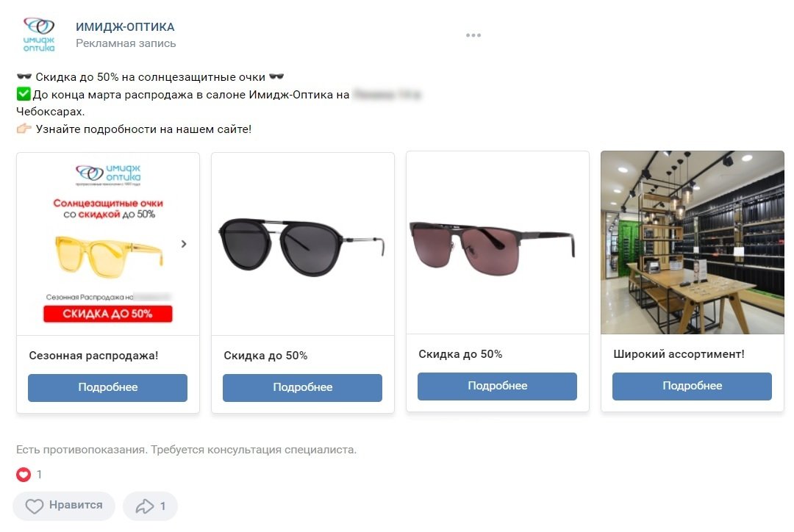Click the Имидж-Оптика profile logo avatar

coord(39,35)
